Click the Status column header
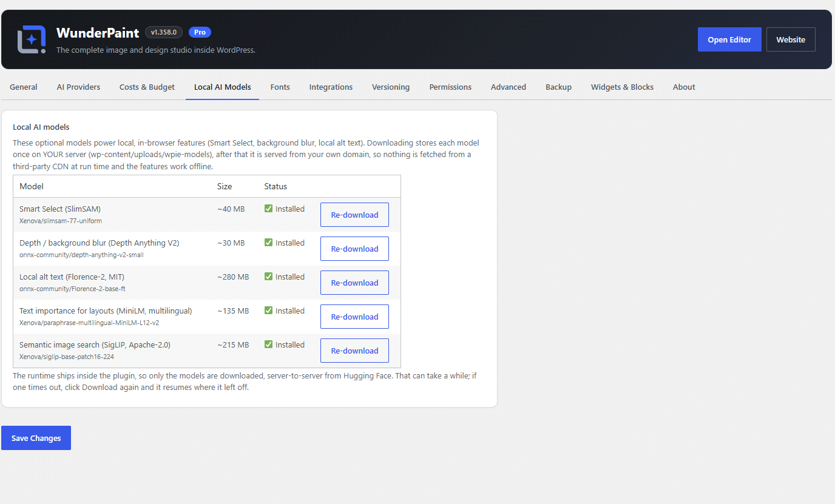 point(276,186)
